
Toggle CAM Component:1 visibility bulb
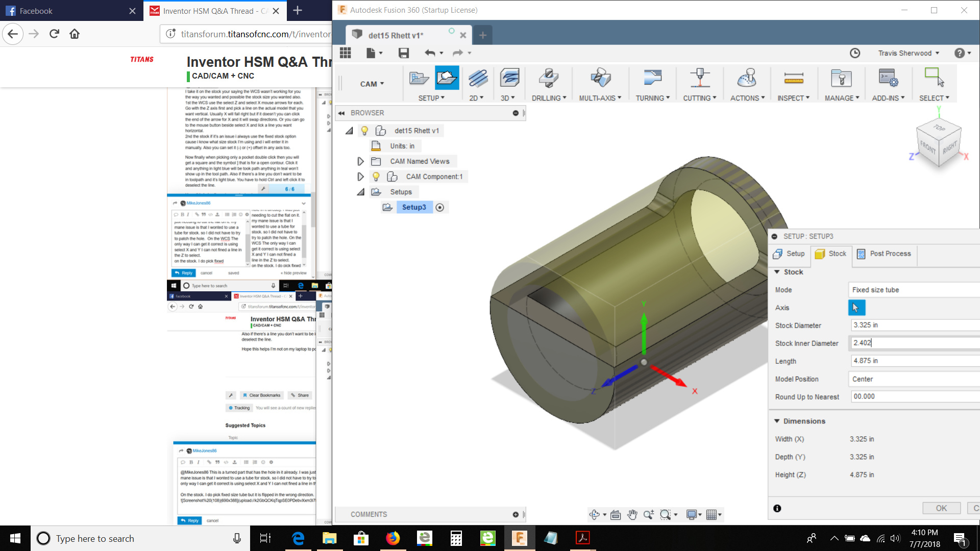tap(376, 177)
